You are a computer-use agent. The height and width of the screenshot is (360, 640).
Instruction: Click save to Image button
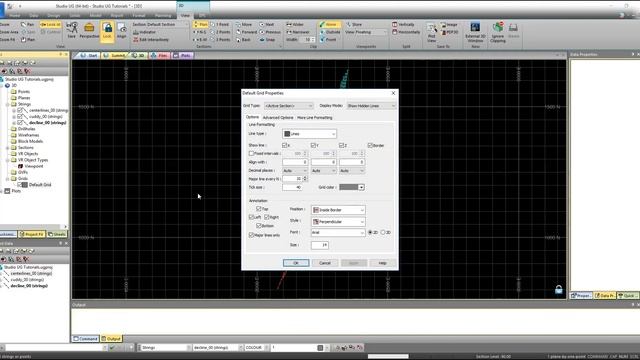click(x=449, y=24)
